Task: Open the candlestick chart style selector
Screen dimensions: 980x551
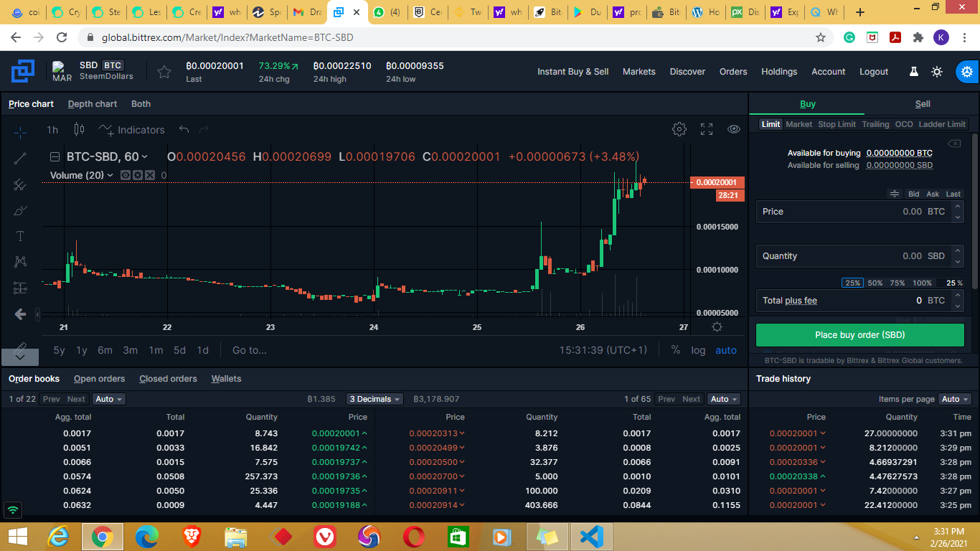Action: (79, 130)
